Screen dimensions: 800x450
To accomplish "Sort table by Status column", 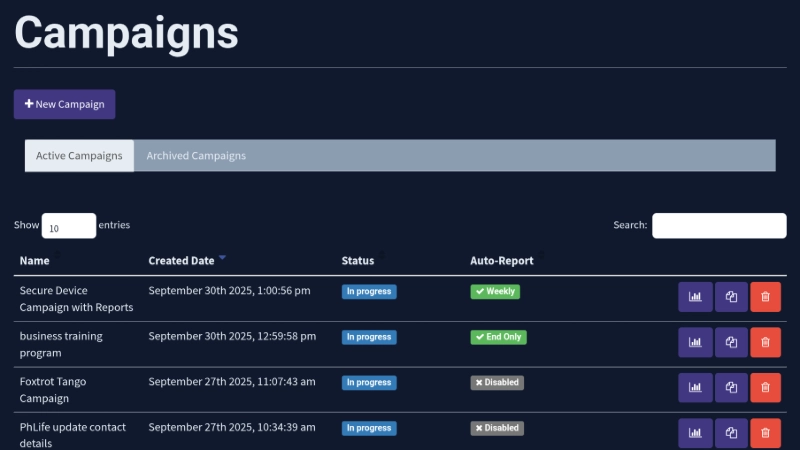I will pyautogui.click(x=358, y=261).
